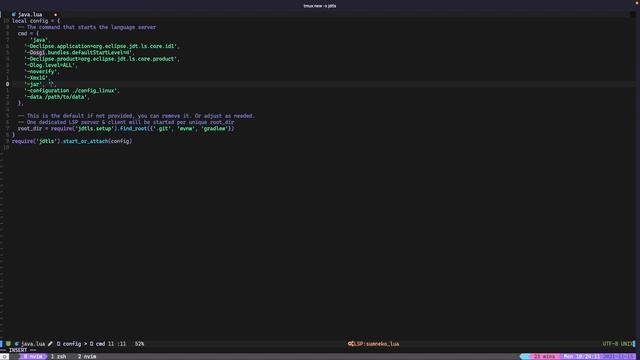Click the LSP:sumneko_lua status text

click(376, 344)
